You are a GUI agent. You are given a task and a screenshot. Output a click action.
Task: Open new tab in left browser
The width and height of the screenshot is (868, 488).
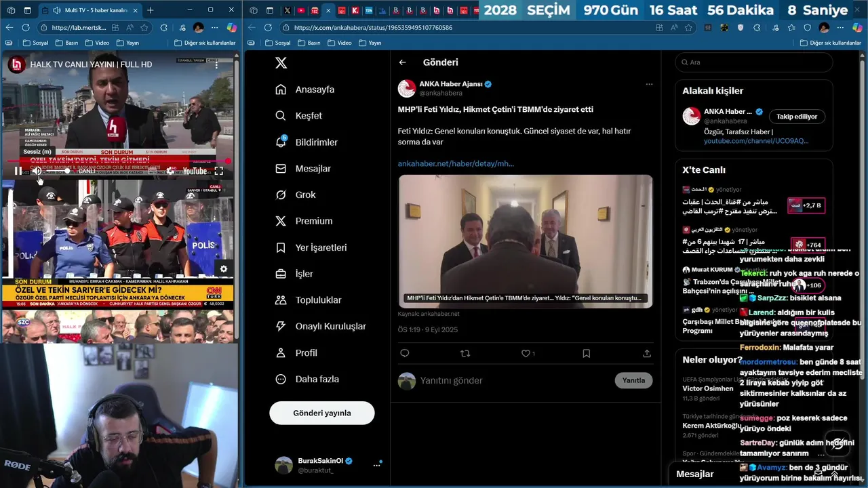click(150, 10)
